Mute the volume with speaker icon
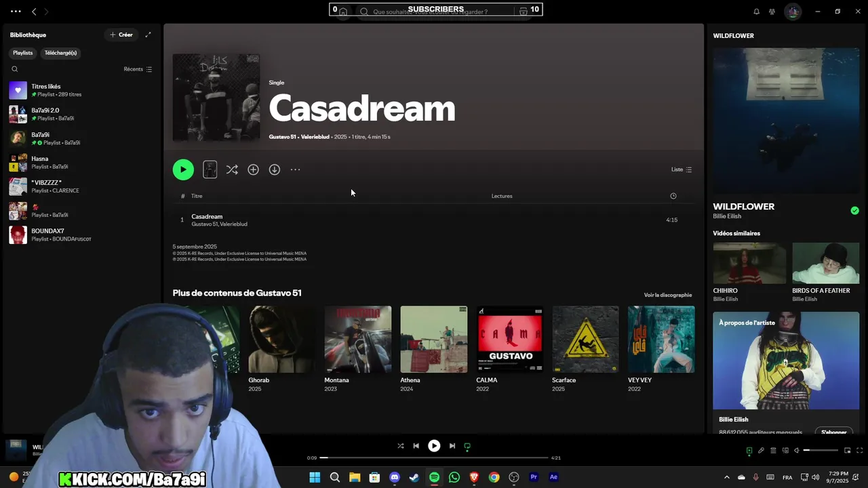Viewport: 868px width, 488px height. pyautogui.click(x=797, y=451)
